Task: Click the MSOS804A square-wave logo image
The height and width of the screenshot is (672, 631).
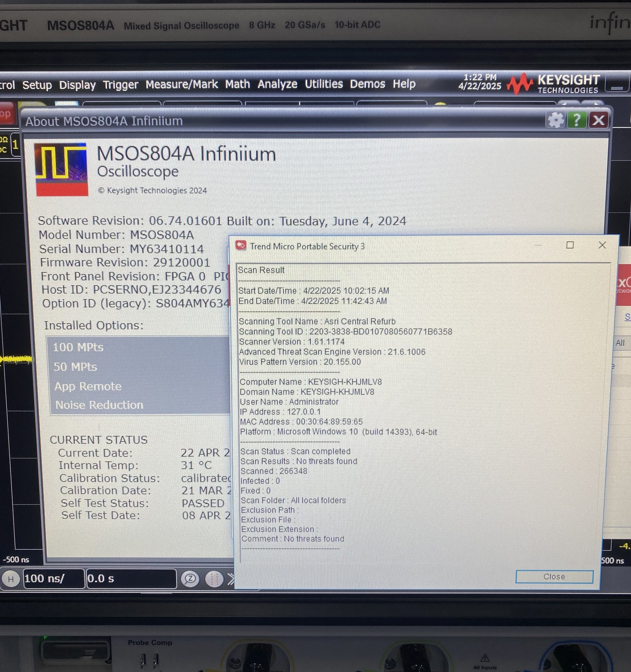Action: pos(61,169)
